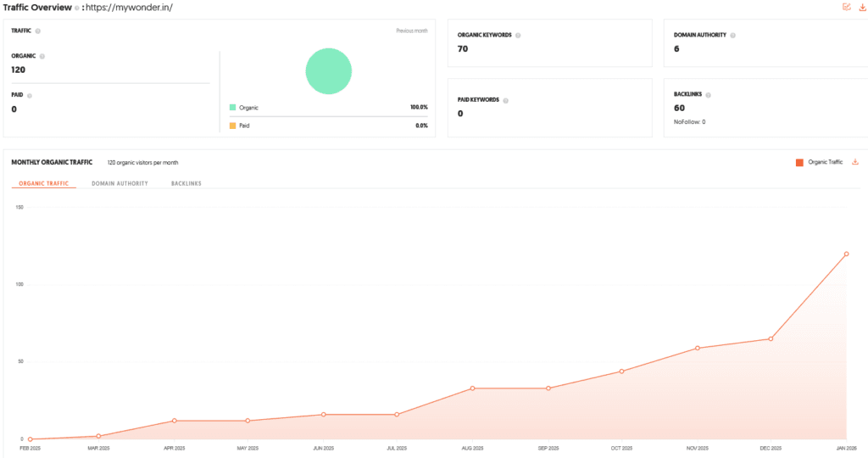The height and width of the screenshot is (458, 868).
Task: Click the Domain Authority value 6
Action: pos(676,48)
